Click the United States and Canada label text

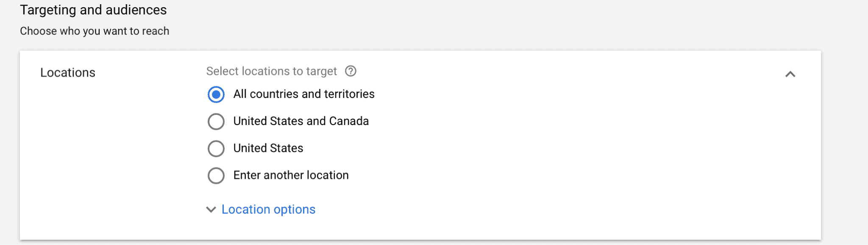coord(301,121)
